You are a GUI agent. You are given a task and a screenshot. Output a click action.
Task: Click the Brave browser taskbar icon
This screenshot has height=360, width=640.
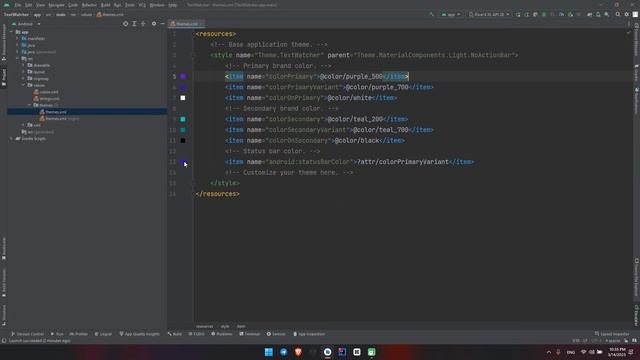pos(298,352)
